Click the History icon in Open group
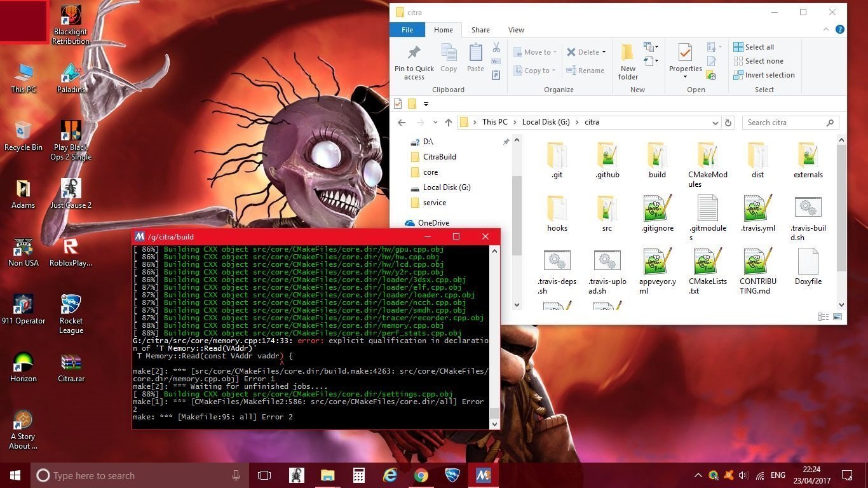The height and width of the screenshot is (488, 868). [x=712, y=75]
